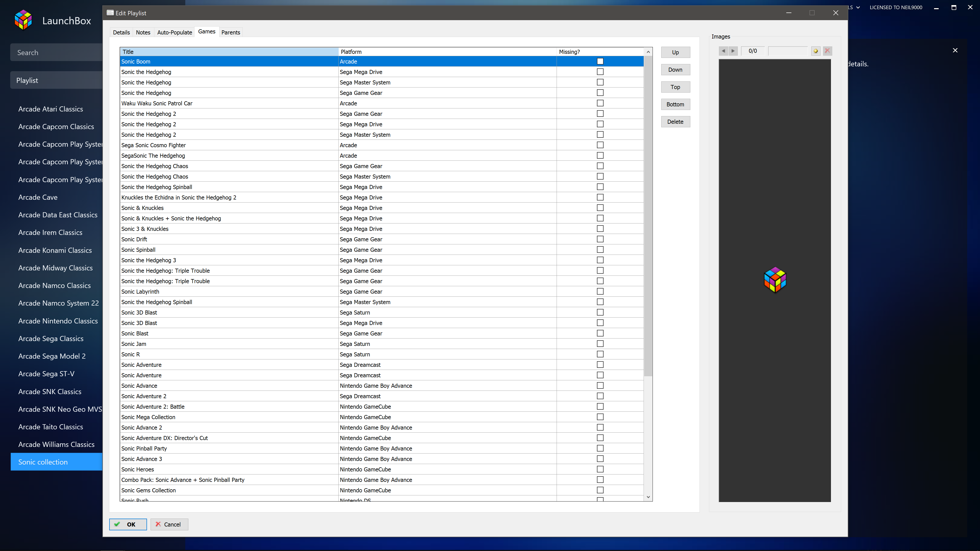
Task: Select the Sonic Spinball row
Action: (382, 249)
